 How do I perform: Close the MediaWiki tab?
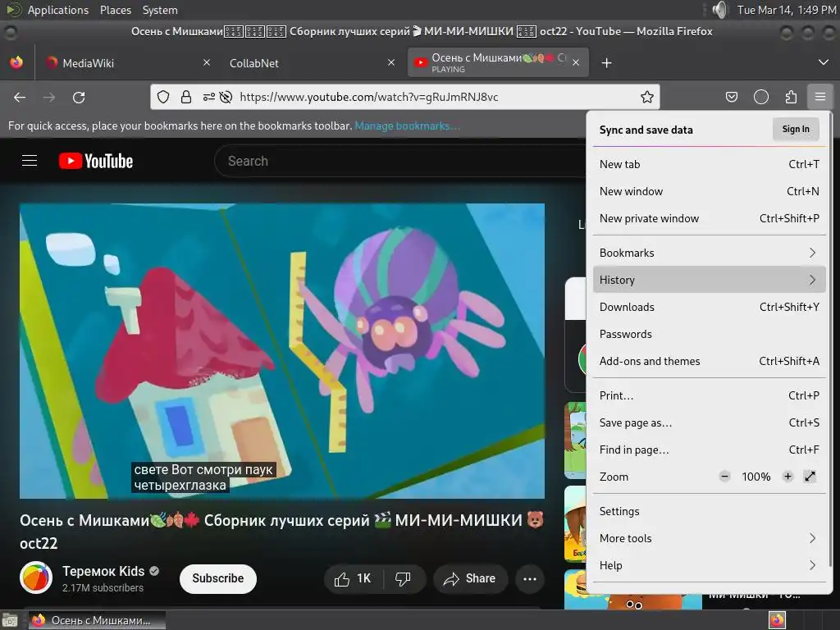tap(206, 62)
